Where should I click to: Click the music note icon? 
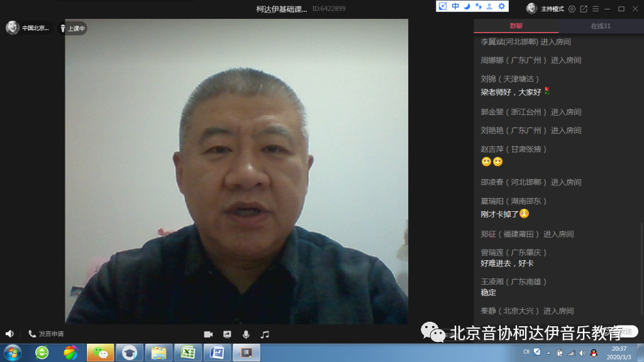(265, 334)
